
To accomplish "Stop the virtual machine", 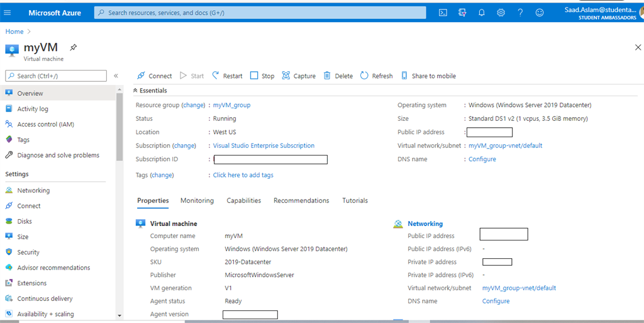I will [x=262, y=76].
